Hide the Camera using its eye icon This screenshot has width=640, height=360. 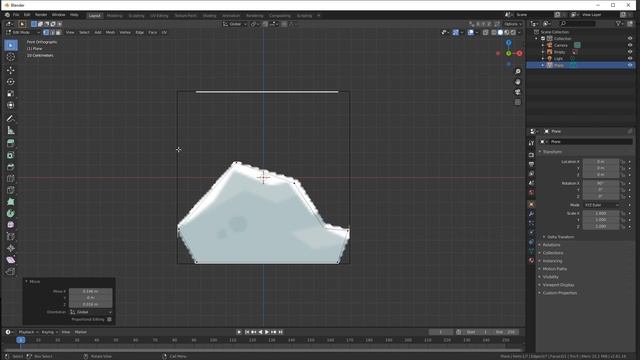tap(630, 45)
